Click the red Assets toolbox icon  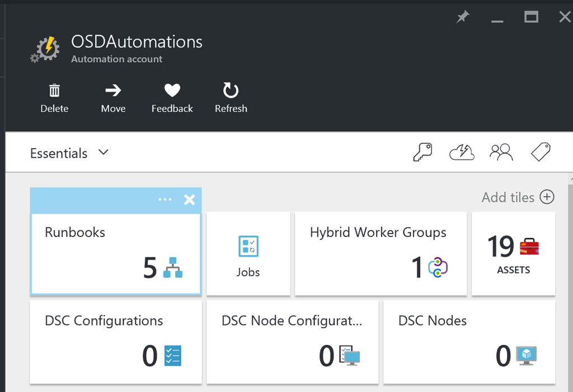[529, 247]
